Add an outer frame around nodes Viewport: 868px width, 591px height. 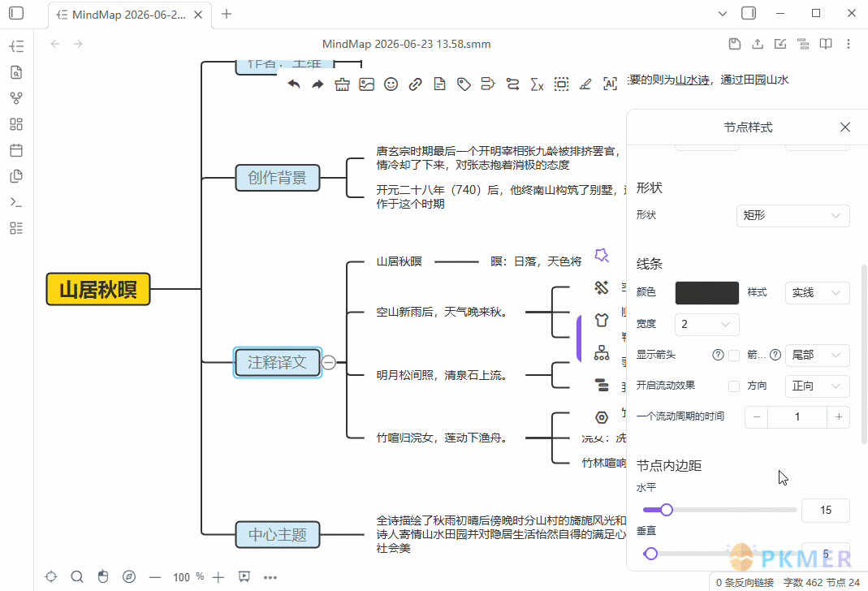tap(561, 84)
